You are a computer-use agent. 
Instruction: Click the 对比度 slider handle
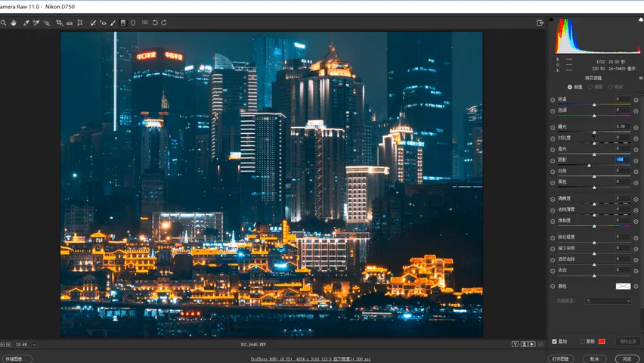[x=594, y=143]
